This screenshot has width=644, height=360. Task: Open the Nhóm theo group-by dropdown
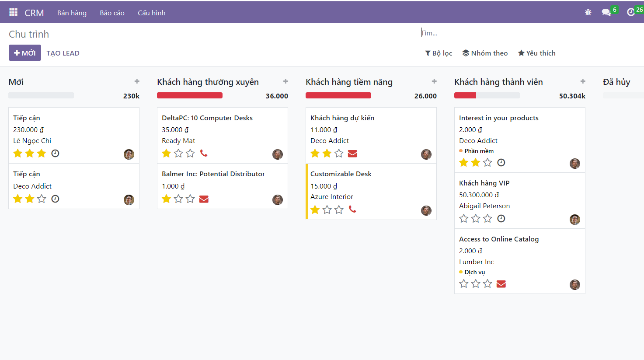(x=485, y=53)
